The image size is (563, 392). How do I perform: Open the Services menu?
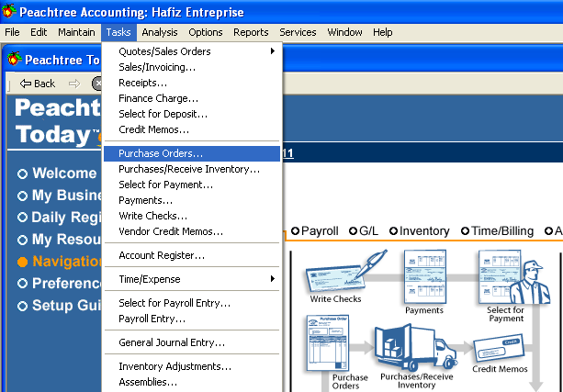click(298, 32)
